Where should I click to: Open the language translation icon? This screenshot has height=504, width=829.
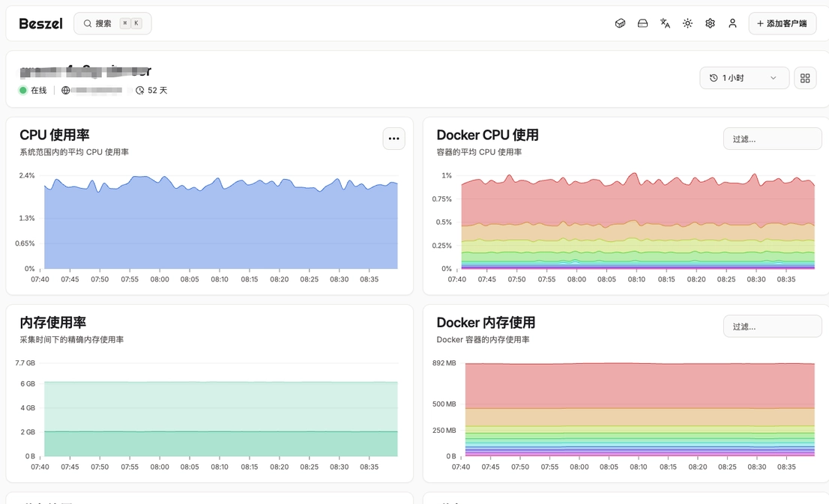click(x=665, y=23)
